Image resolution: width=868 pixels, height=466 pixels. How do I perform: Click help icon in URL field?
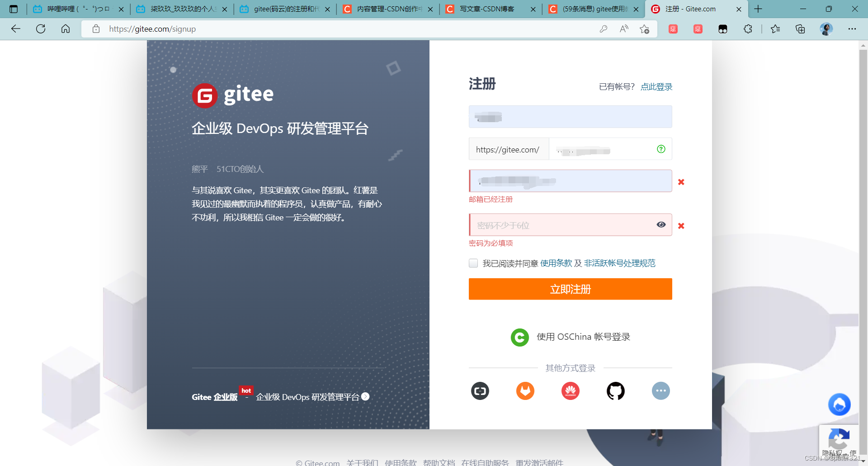(x=661, y=149)
